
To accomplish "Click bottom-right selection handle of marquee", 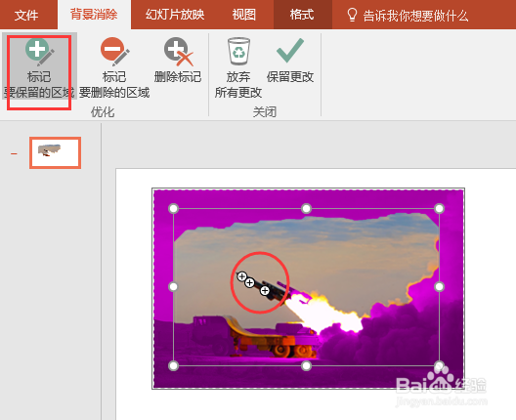I will pos(439,365).
